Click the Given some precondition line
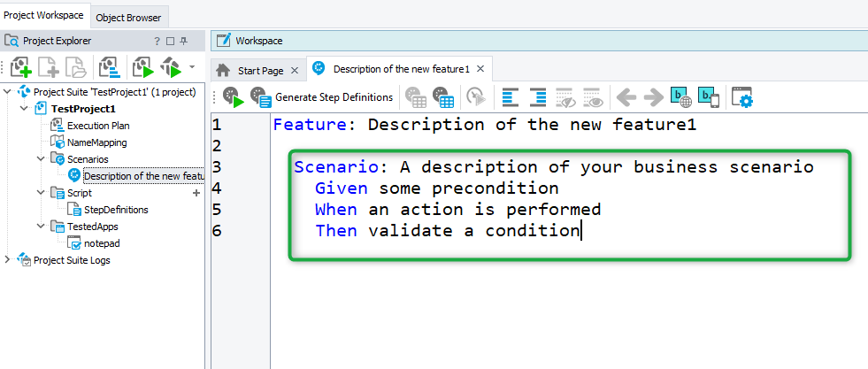868x369 pixels. (437, 188)
